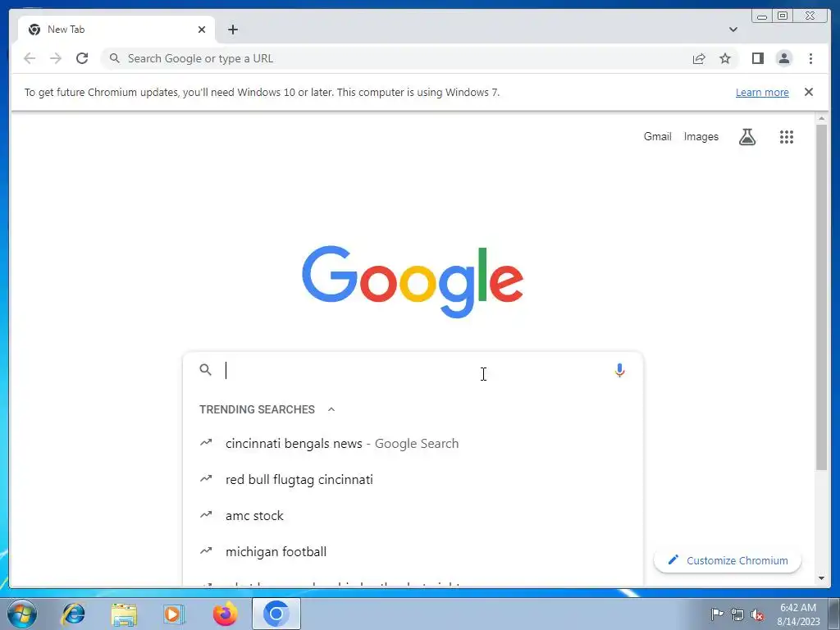Screen dimensions: 840x630
Task: Launch Firefox from taskbar
Action: click(x=225, y=614)
